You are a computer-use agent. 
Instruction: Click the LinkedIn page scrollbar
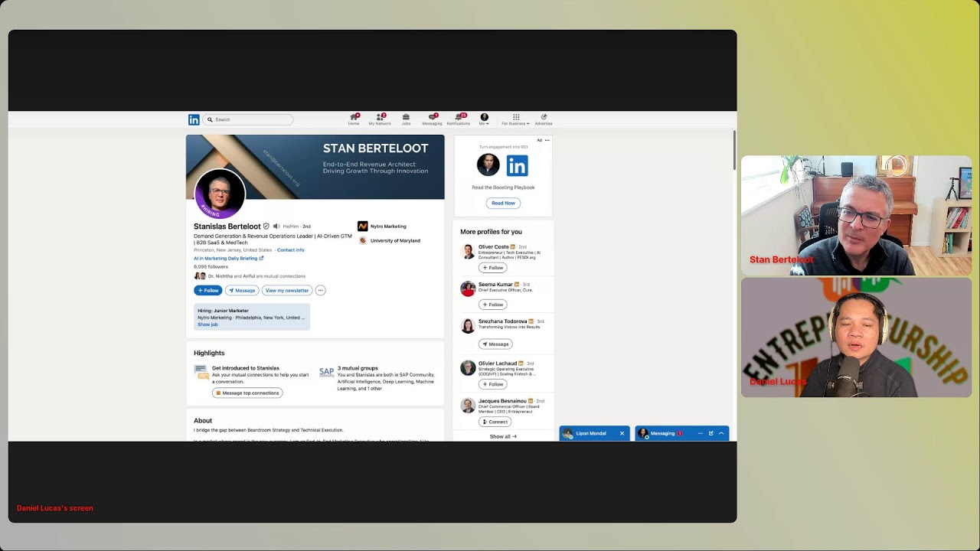pos(734,152)
